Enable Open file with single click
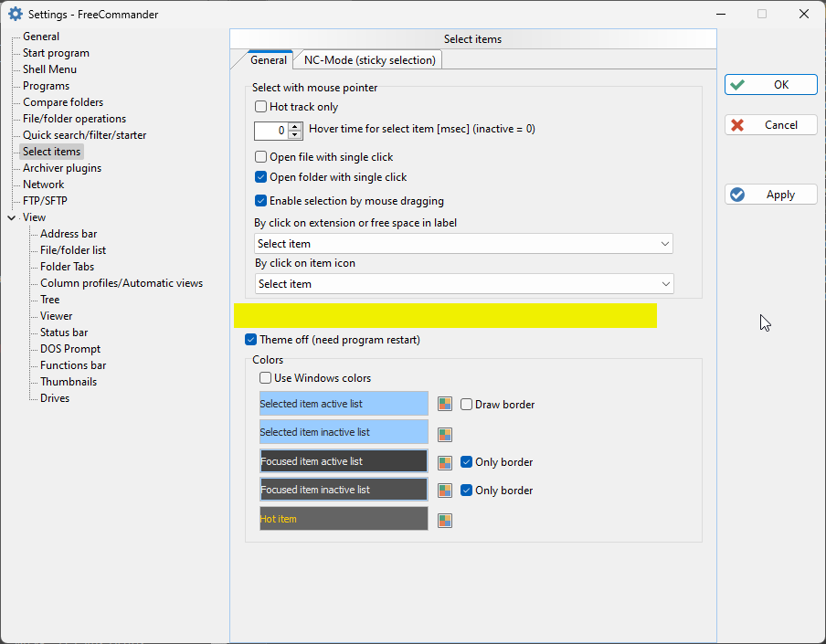 point(260,157)
